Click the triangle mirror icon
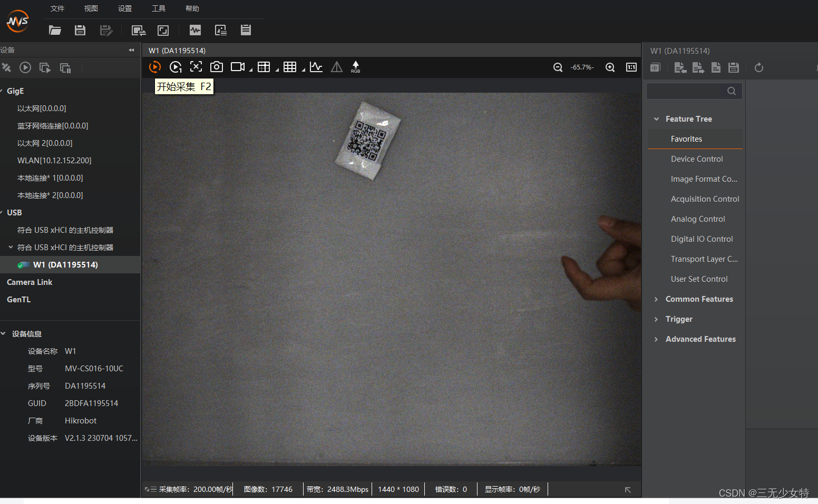The height and width of the screenshot is (504, 818). (337, 67)
